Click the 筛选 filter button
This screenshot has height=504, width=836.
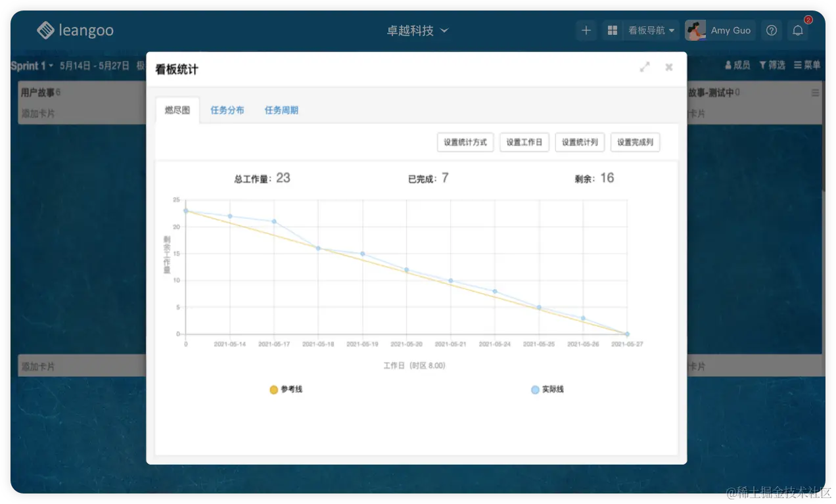point(772,65)
